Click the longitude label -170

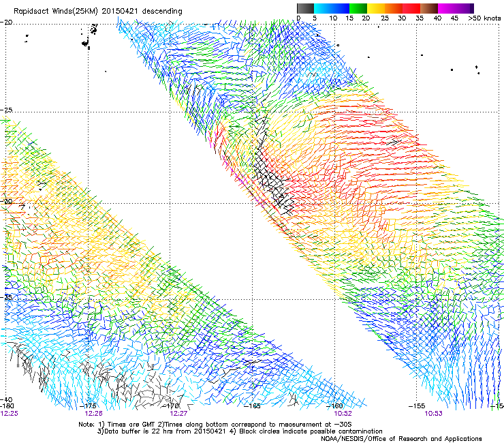tap(170, 406)
